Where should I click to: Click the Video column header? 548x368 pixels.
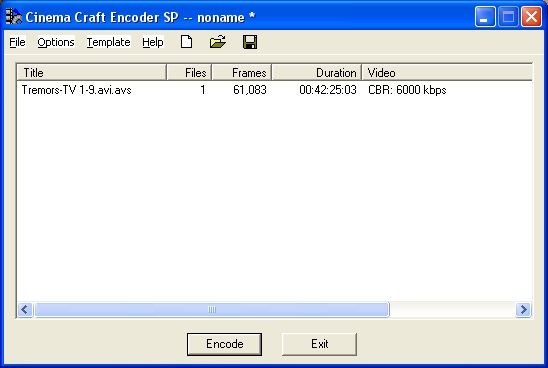(447, 73)
